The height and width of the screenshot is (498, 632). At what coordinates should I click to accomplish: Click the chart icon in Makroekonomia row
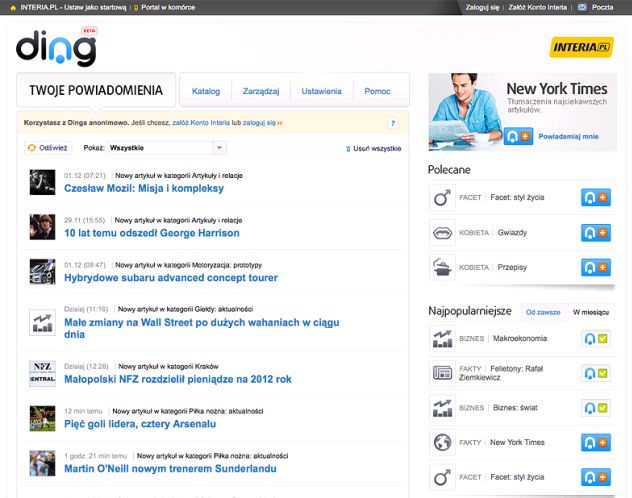(442, 338)
